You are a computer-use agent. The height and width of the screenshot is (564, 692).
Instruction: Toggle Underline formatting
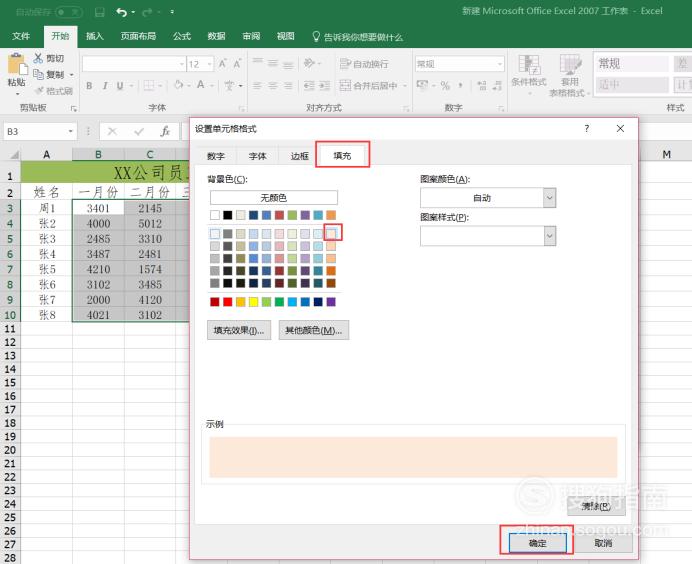(120, 86)
